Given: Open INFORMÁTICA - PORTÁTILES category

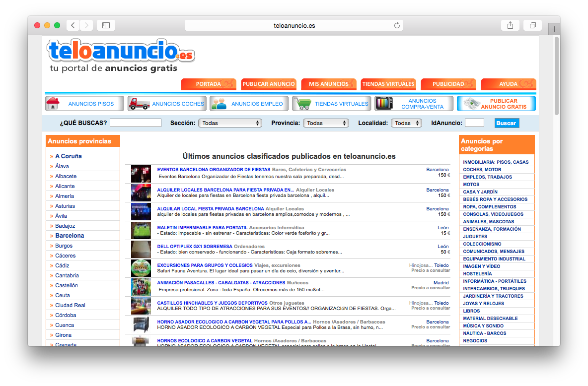Looking at the screenshot, I should (x=495, y=281).
